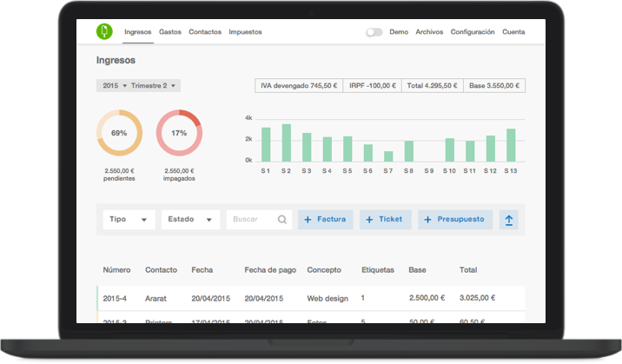Screen dimensions: 622x364
Task: Sort by the Contacto column header
Action: click(161, 270)
